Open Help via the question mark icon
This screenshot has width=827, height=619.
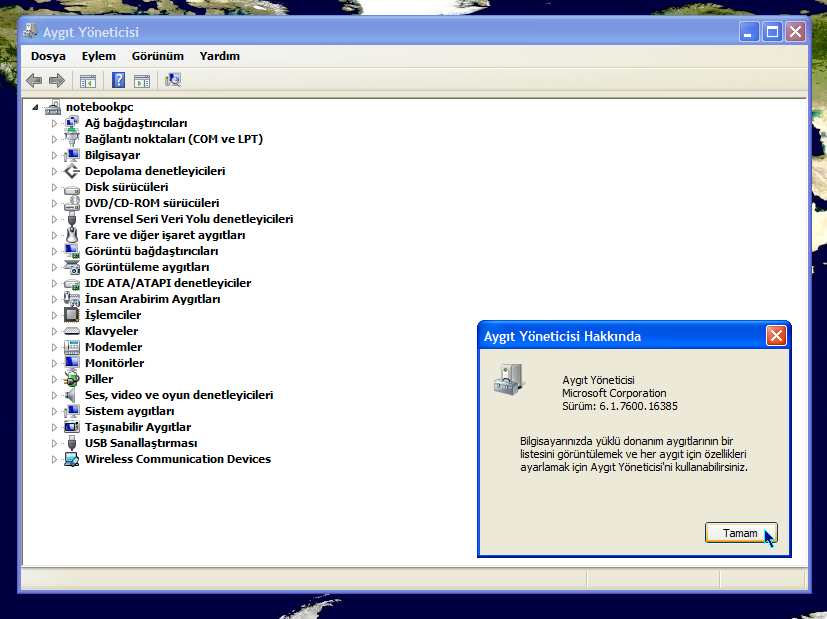coord(119,80)
